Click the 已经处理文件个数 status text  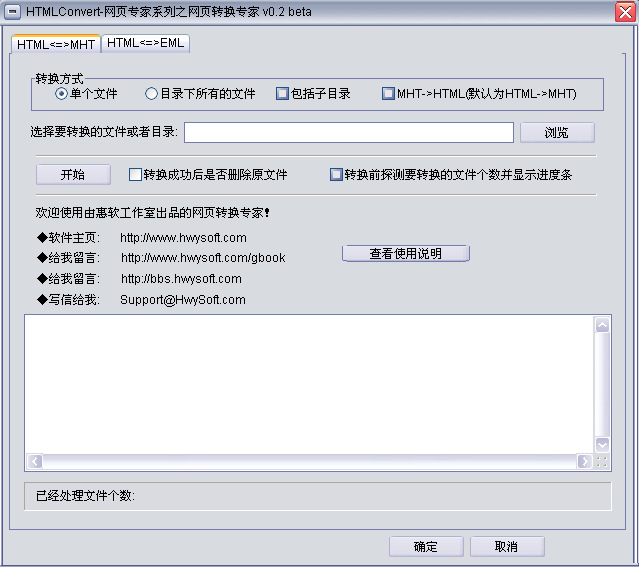click(85, 496)
